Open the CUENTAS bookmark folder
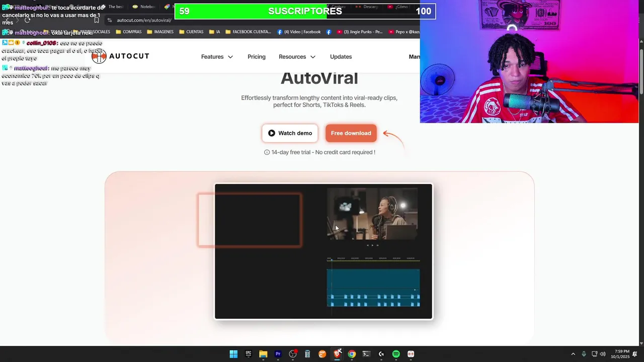Screen dimensions: 644x362 [x=191, y=32]
